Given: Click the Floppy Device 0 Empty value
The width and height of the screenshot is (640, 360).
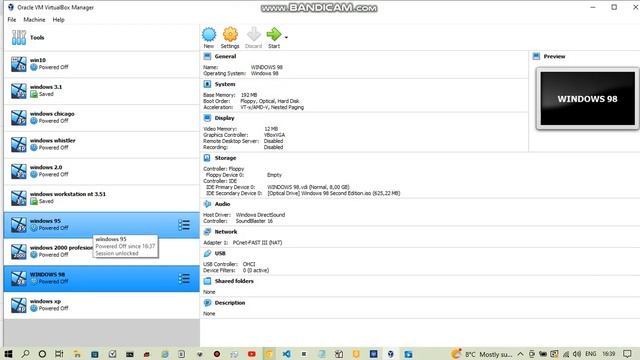Looking at the screenshot, I should [x=274, y=175].
